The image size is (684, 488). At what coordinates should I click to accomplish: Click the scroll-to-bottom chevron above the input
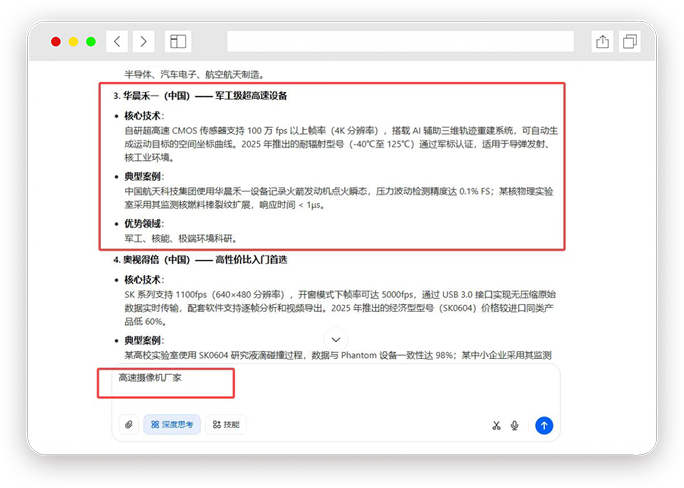[335, 340]
